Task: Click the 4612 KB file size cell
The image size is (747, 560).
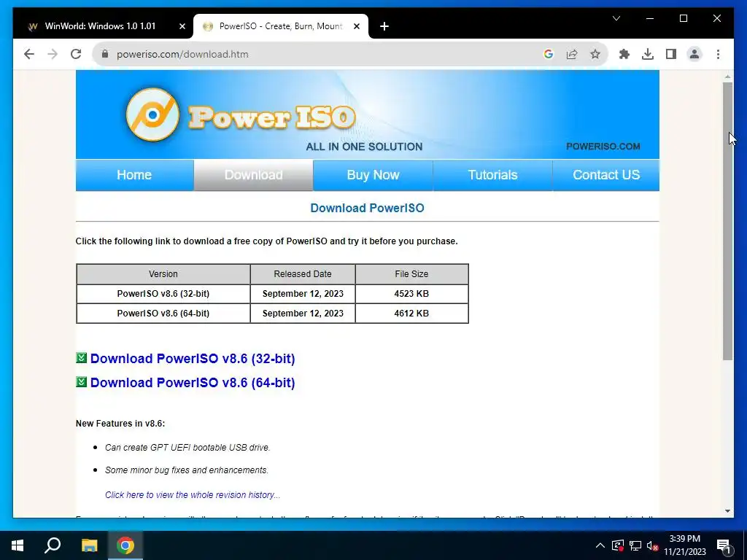Action: tap(411, 314)
